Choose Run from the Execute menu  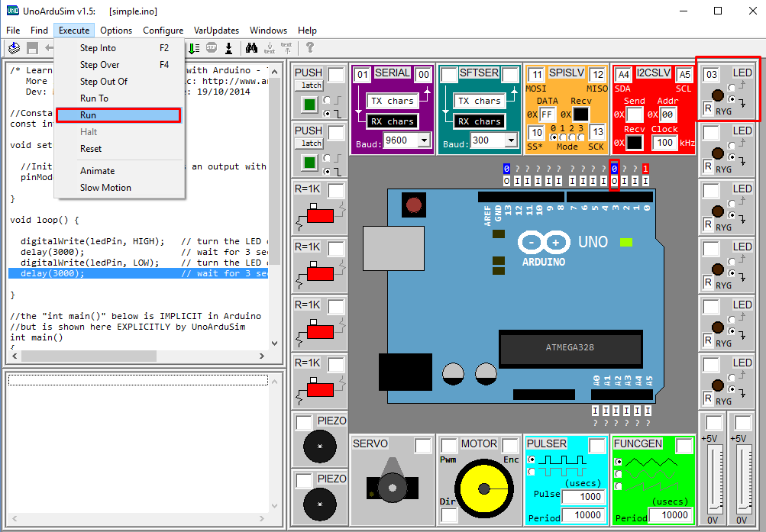[x=118, y=115]
